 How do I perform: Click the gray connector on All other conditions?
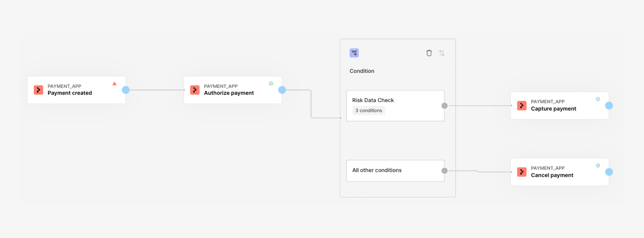tap(444, 171)
